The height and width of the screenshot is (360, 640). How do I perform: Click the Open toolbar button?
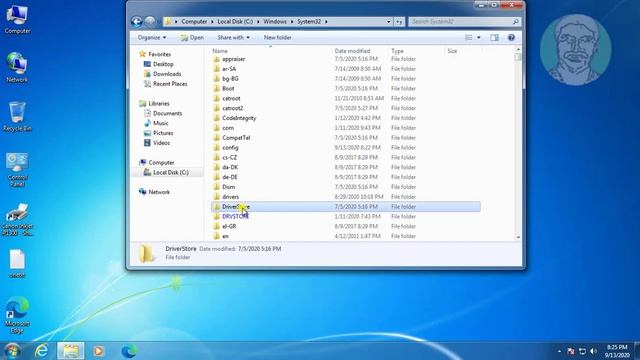tap(192, 38)
